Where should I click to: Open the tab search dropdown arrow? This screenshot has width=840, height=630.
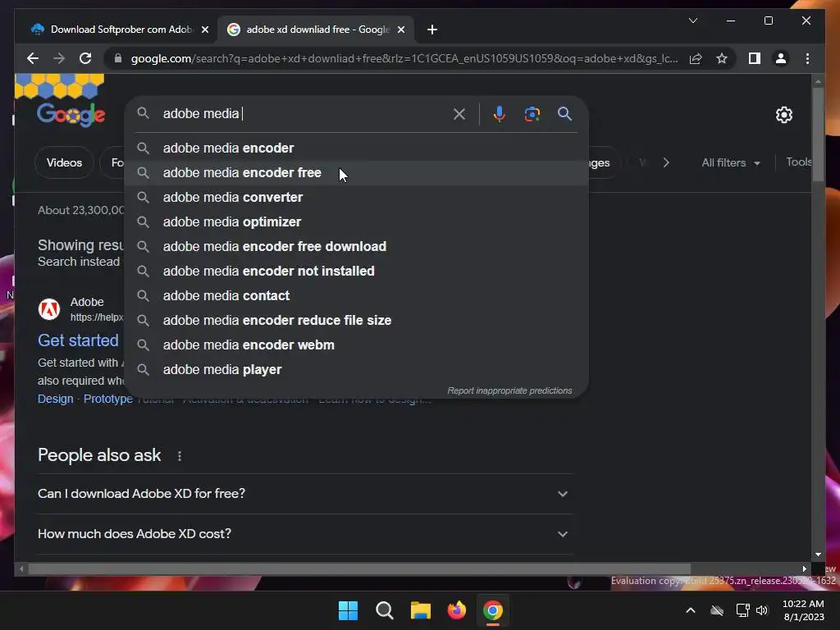692,21
